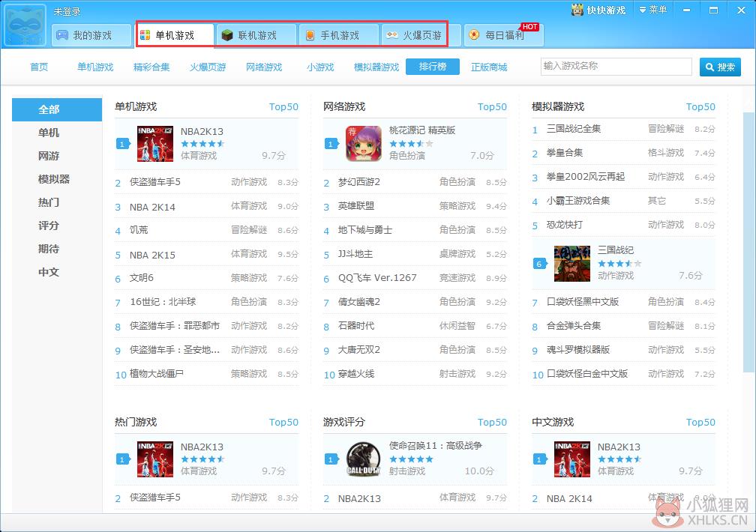Open 魂斗罗模拟器版 entry
This screenshot has width=756, height=532.
click(578, 350)
